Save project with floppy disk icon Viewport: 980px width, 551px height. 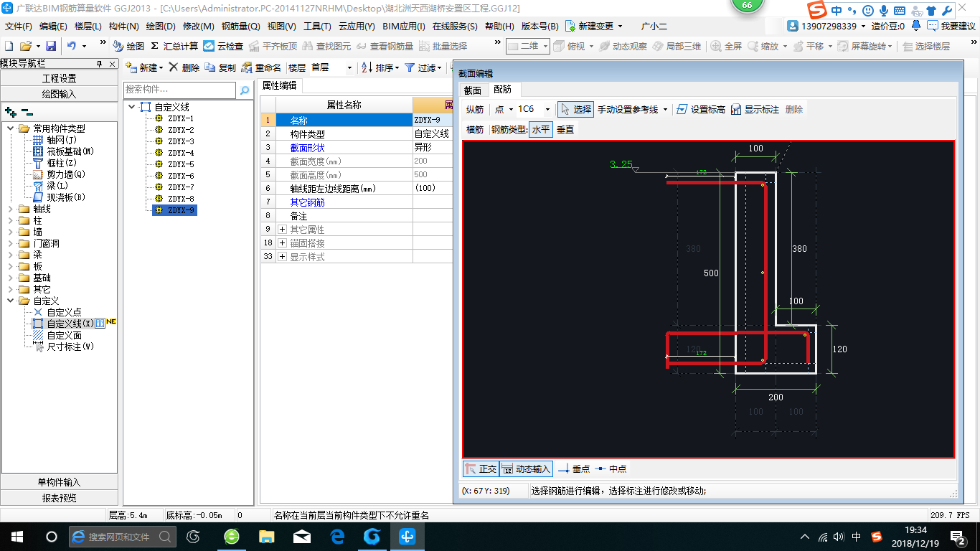coord(51,46)
